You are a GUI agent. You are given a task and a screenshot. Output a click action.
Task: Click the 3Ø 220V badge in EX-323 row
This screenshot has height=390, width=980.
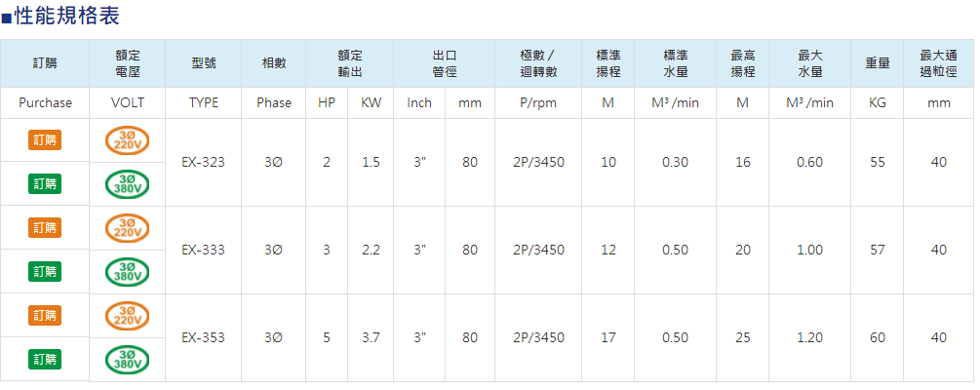[x=128, y=140]
